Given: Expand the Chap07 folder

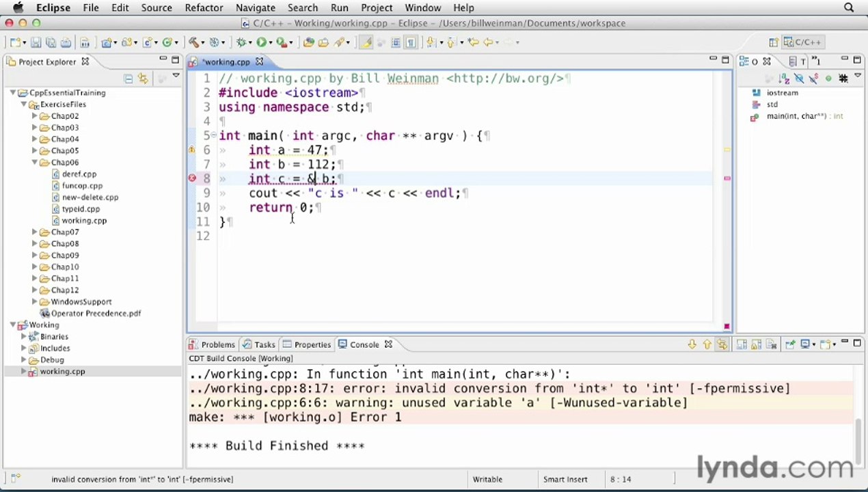Looking at the screenshot, I should point(34,232).
